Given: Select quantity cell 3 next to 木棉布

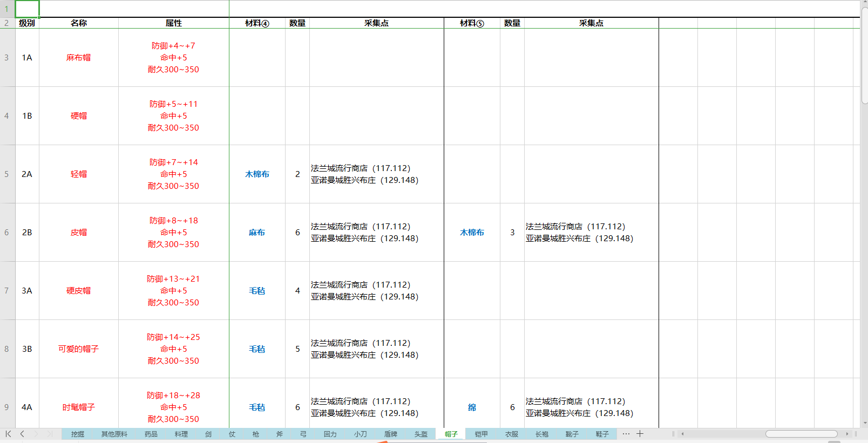Looking at the screenshot, I should click(x=512, y=233).
